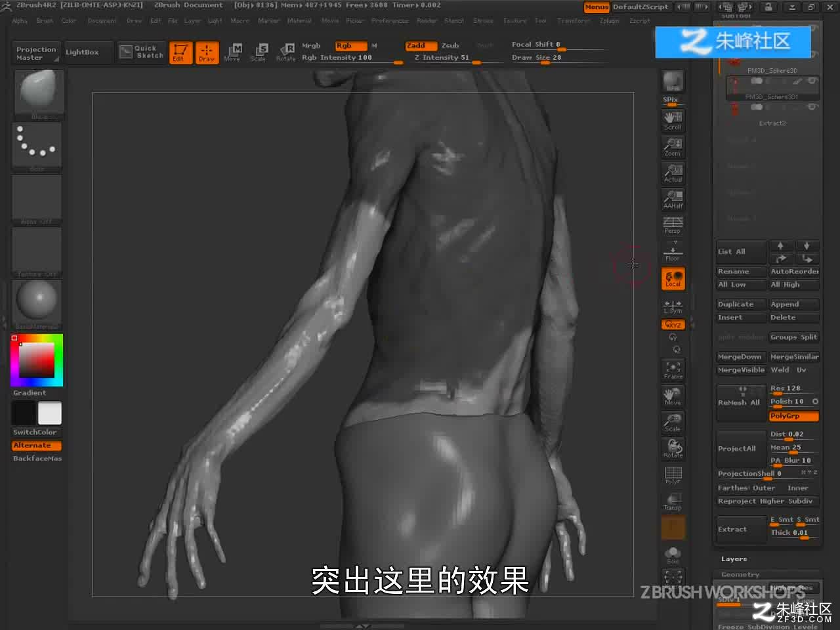Open the Material menu

click(299, 21)
